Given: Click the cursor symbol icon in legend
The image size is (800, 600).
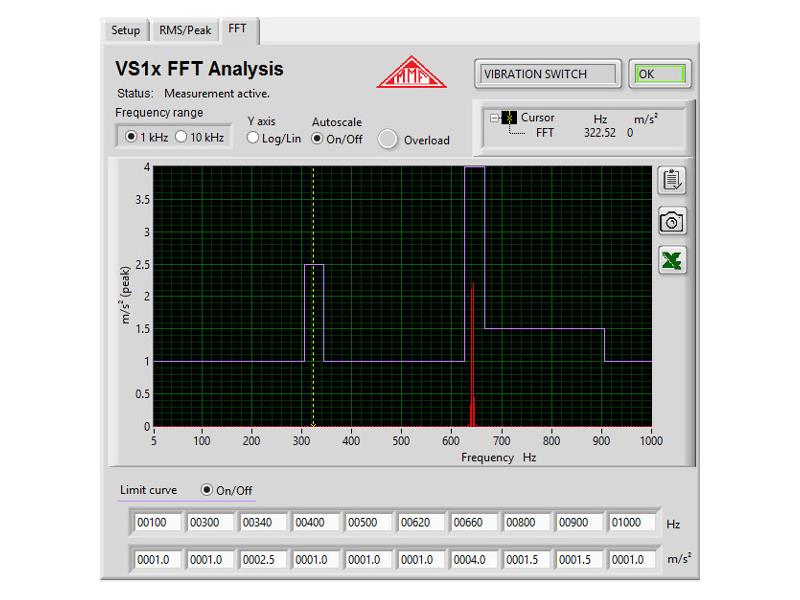Looking at the screenshot, I should (x=509, y=118).
